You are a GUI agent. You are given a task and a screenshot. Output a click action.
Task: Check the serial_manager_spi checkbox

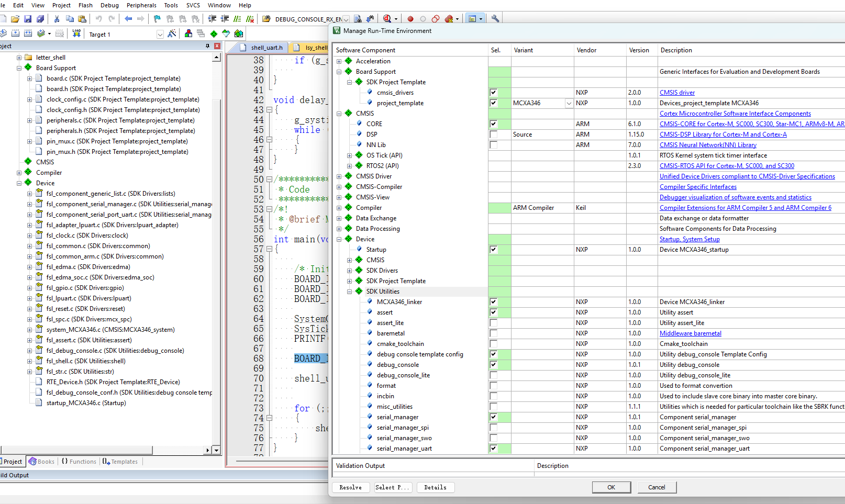[493, 428]
